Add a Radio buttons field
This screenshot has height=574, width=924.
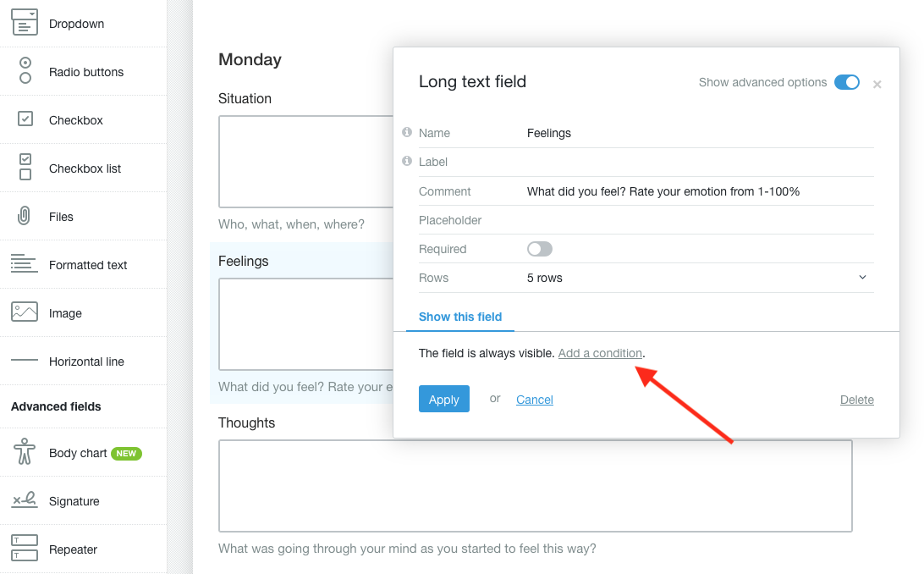tap(85, 72)
